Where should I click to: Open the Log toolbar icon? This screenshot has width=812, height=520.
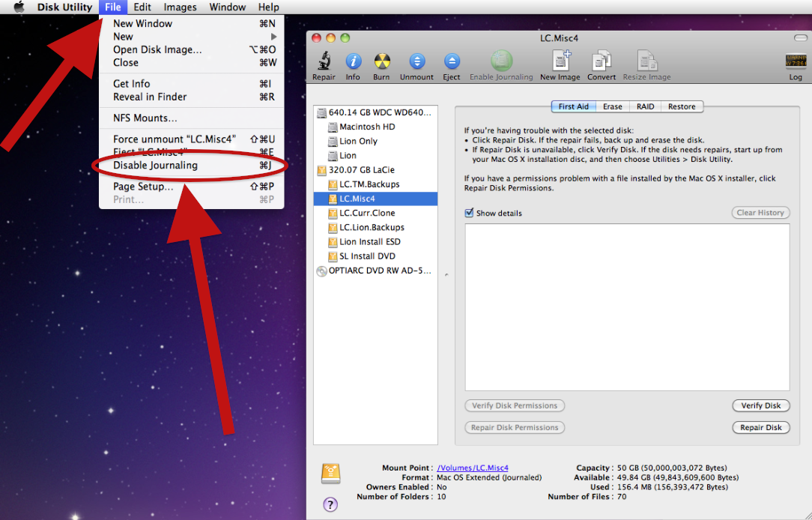[796, 61]
